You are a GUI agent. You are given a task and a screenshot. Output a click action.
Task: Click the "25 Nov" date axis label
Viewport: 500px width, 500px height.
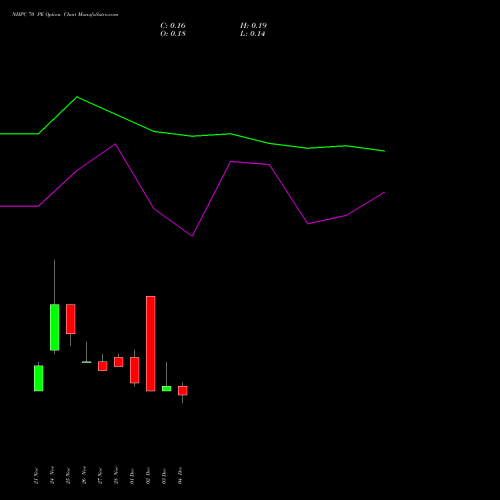pyautogui.click(x=68, y=476)
